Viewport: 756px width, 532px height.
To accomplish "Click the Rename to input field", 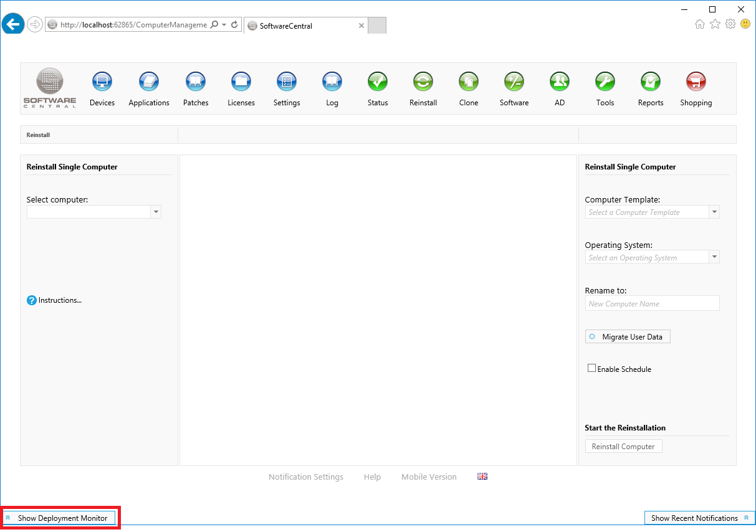I will click(x=652, y=303).
